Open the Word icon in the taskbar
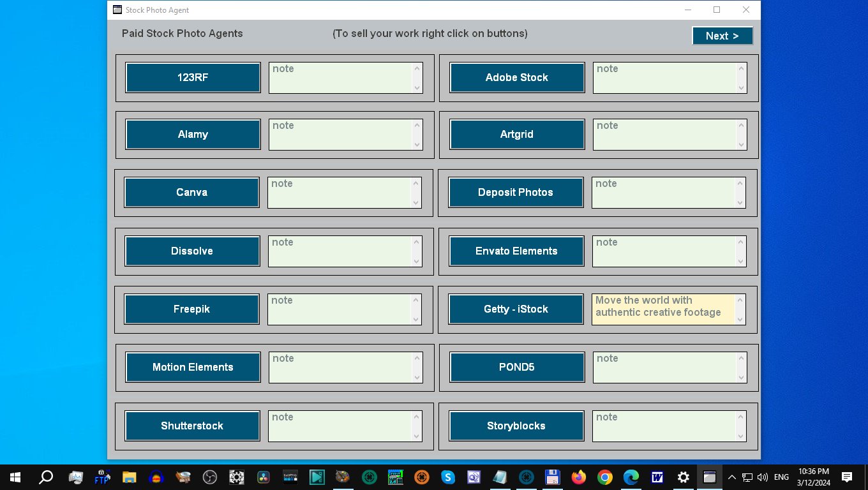868x490 pixels. [657, 477]
